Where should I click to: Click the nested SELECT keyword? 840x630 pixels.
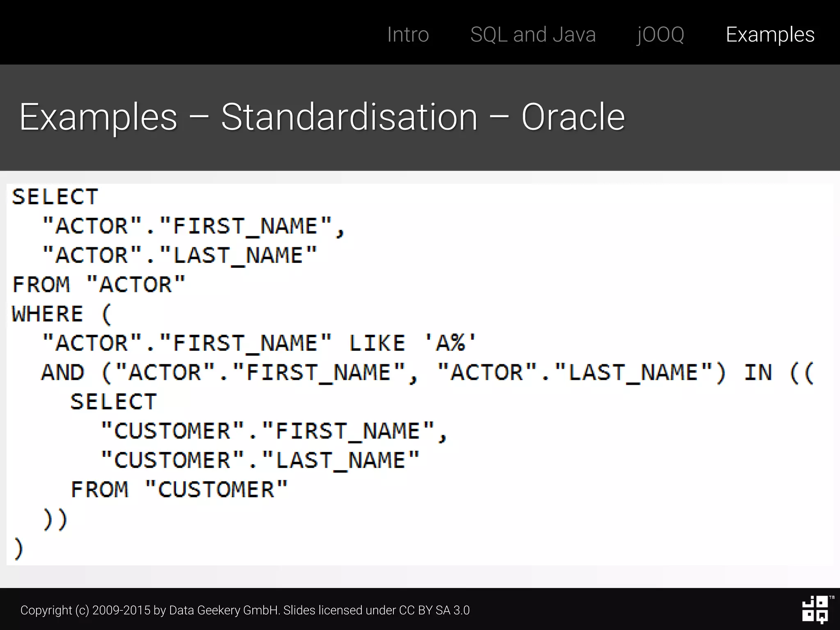(114, 402)
